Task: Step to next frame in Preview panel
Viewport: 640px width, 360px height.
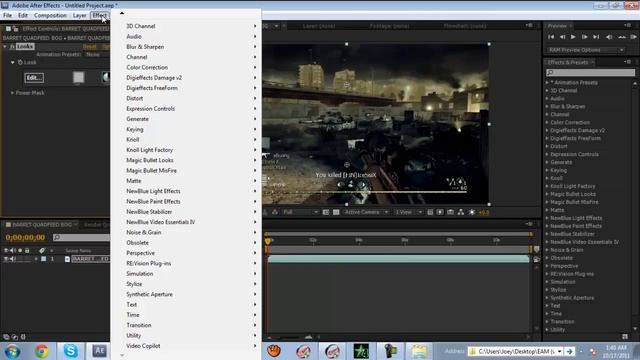Action: [584, 37]
